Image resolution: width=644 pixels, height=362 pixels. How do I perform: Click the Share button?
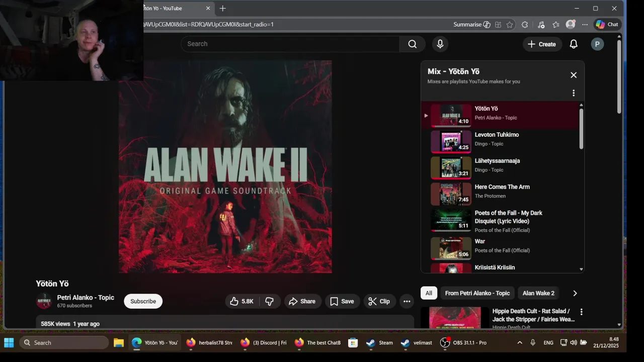click(x=302, y=301)
